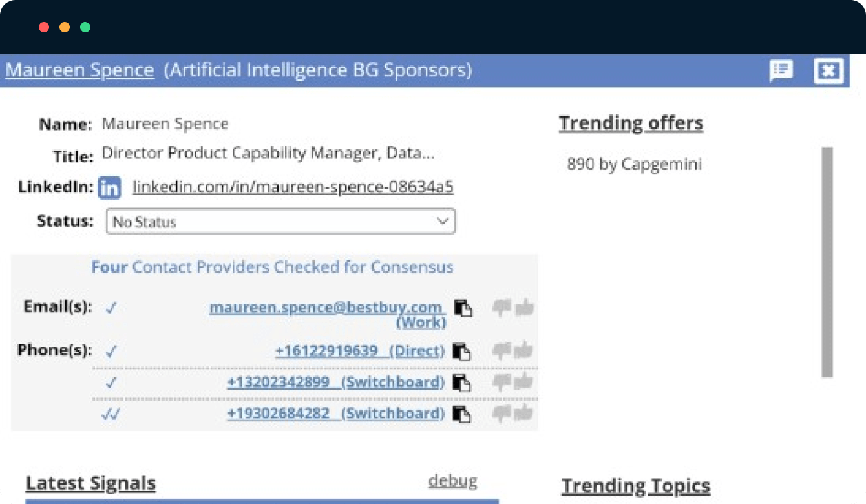Thumbs down the +19302684282 switchboard number
Viewport: 866px width, 504px height.
pyautogui.click(x=502, y=413)
